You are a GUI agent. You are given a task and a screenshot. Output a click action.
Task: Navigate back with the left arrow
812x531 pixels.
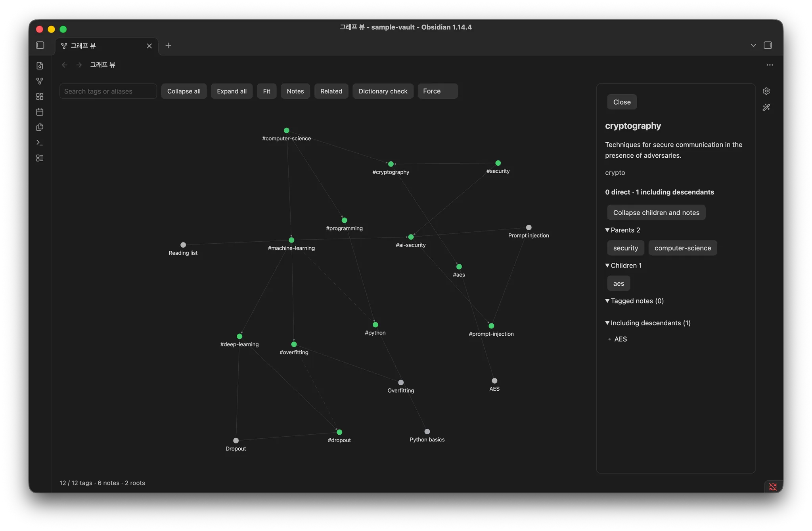pyautogui.click(x=65, y=65)
